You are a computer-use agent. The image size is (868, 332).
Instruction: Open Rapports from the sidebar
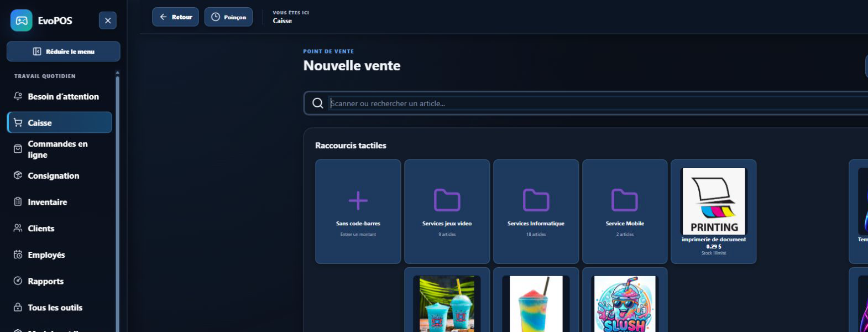coord(60,281)
